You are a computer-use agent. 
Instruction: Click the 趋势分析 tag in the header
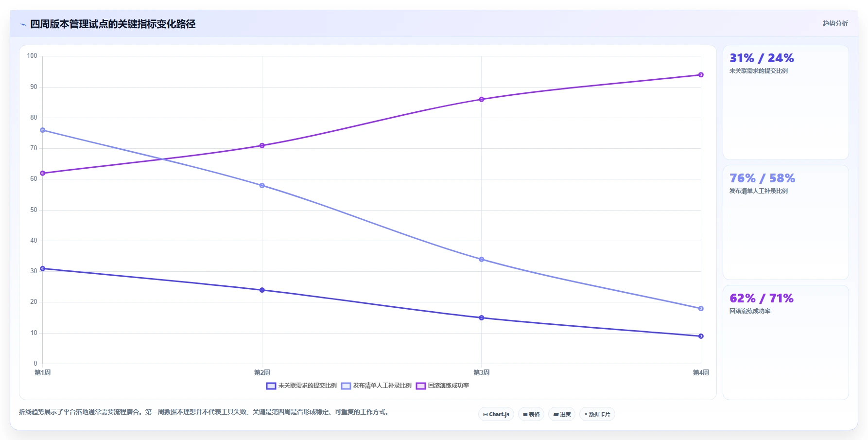coord(835,23)
